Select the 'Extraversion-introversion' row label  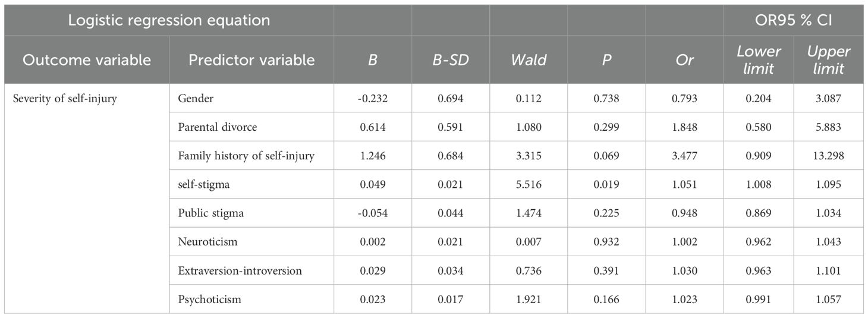coord(240,270)
